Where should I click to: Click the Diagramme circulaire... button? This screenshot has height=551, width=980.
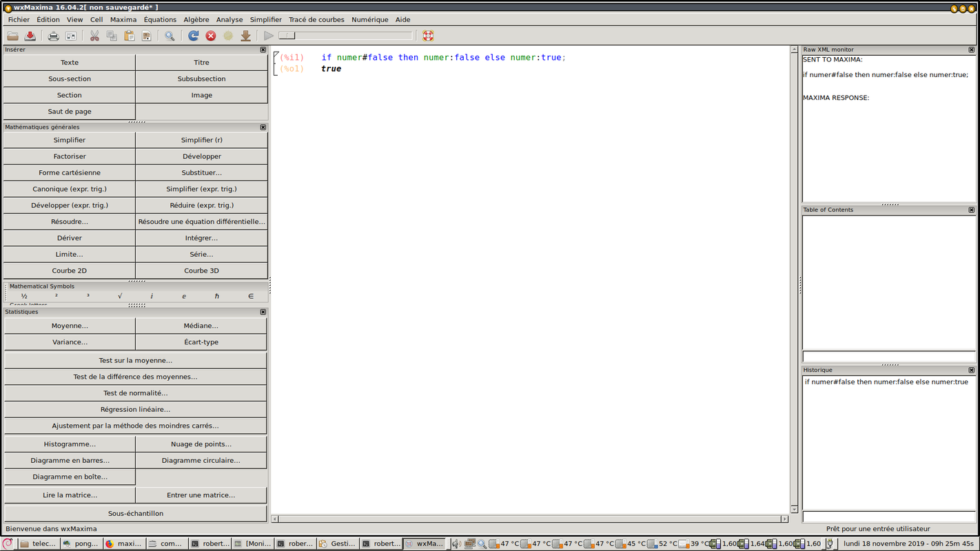(201, 461)
